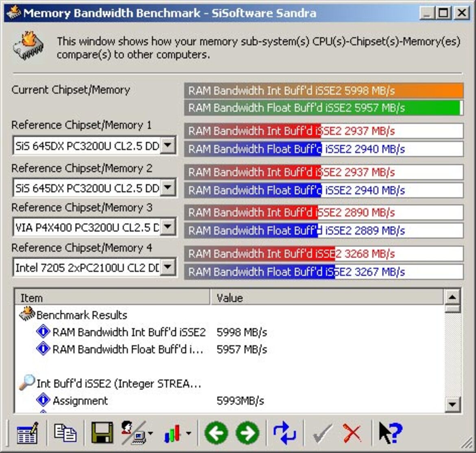
Task: Click Reference 3 blue Float 2889 MB/s bar
Action: point(323,230)
